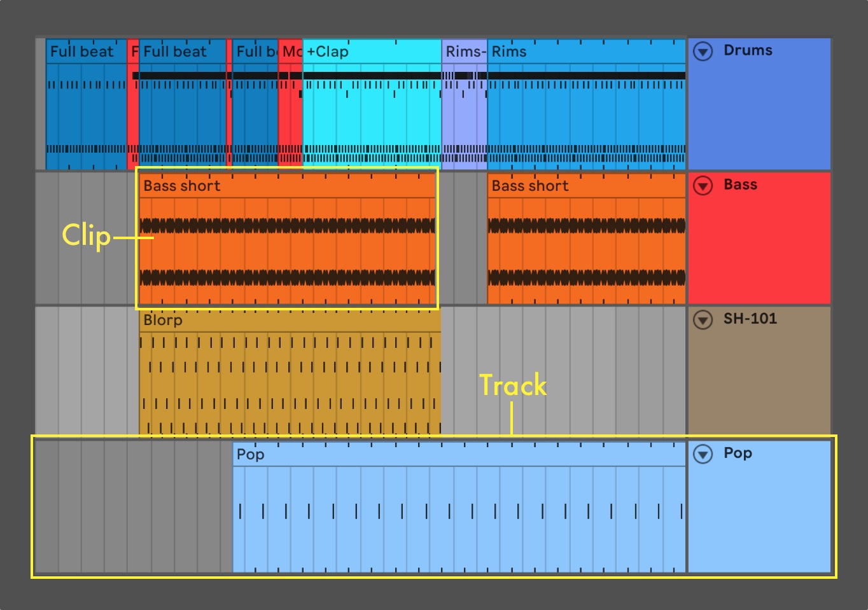The width and height of the screenshot is (868, 610).
Task: Select the SH-101 track name
Action: pyautogui.click(x=750, y=319)
